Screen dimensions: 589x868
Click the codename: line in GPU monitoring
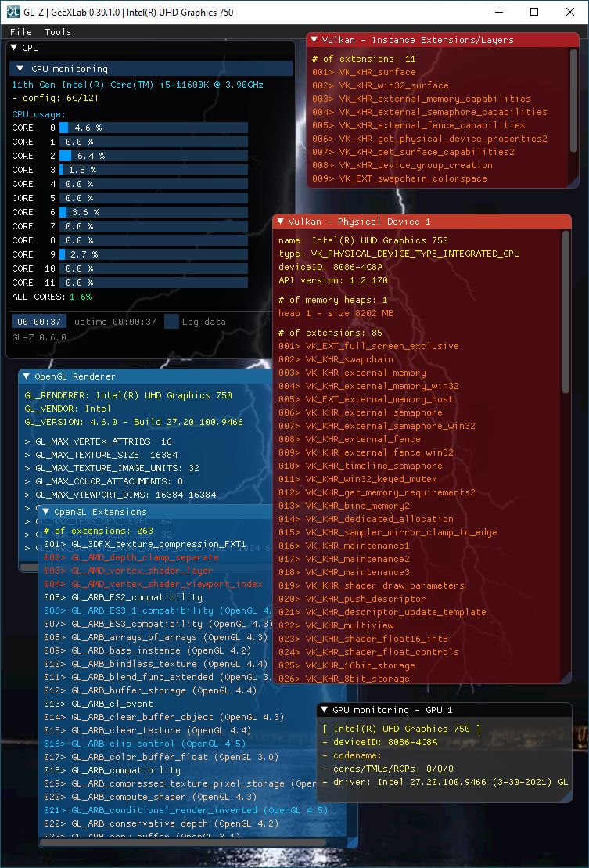click(352, 755)
